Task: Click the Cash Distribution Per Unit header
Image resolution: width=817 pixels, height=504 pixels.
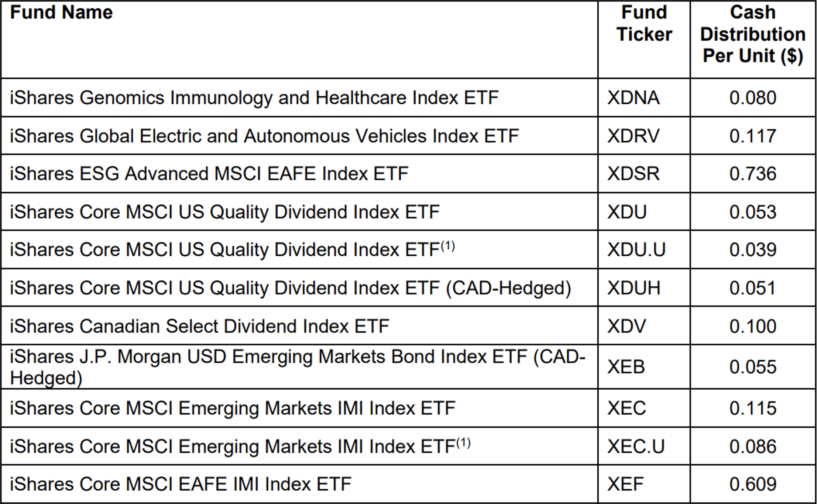Action: pyautogui.click(x=752, y=34)
